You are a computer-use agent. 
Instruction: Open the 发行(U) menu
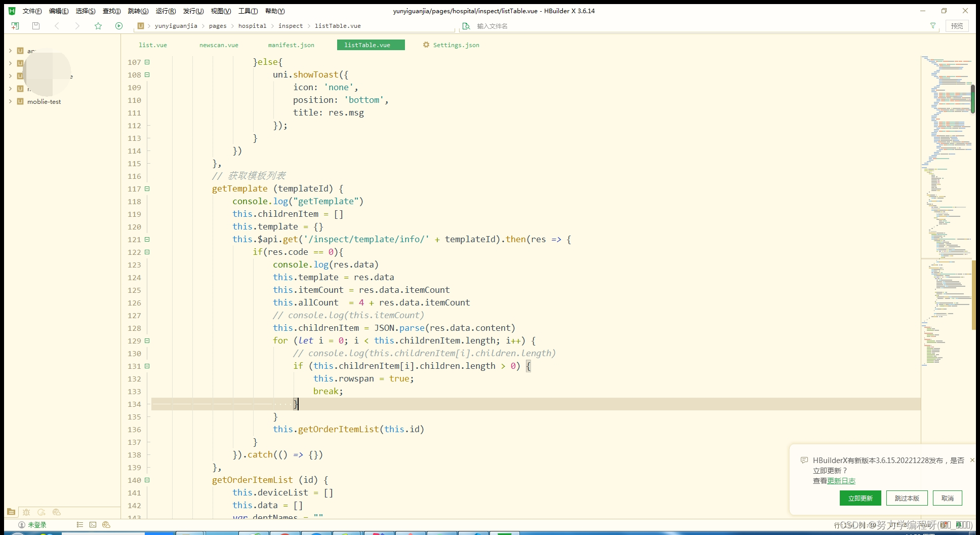click(x=193, y=11)
